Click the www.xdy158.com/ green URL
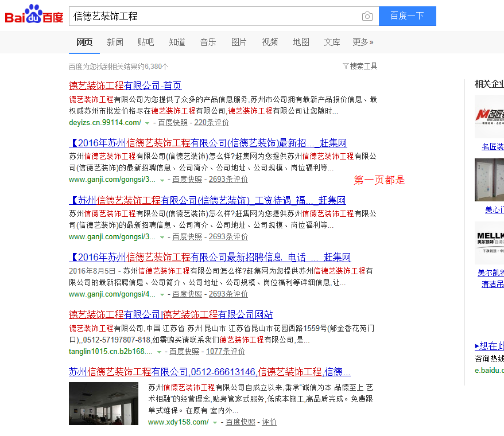The width and height of the screenshot is (504, 436). (179, 422)
